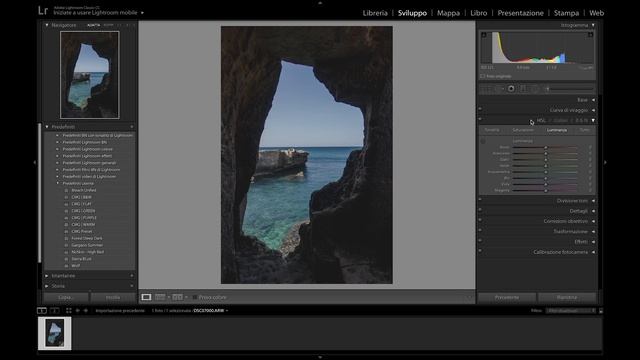Expand the Istantanee panel
This screenshot has height=360, width=640.
pos(47,276)
